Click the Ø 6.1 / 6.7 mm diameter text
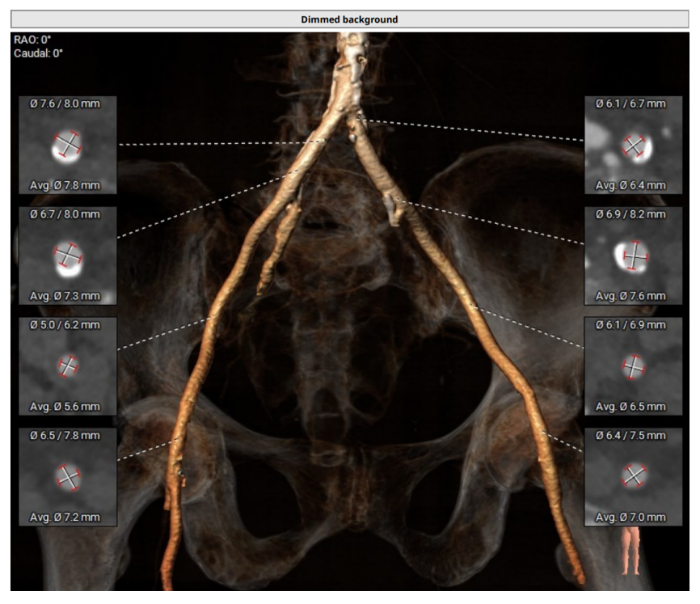700x604 pixels. [630, 103]
